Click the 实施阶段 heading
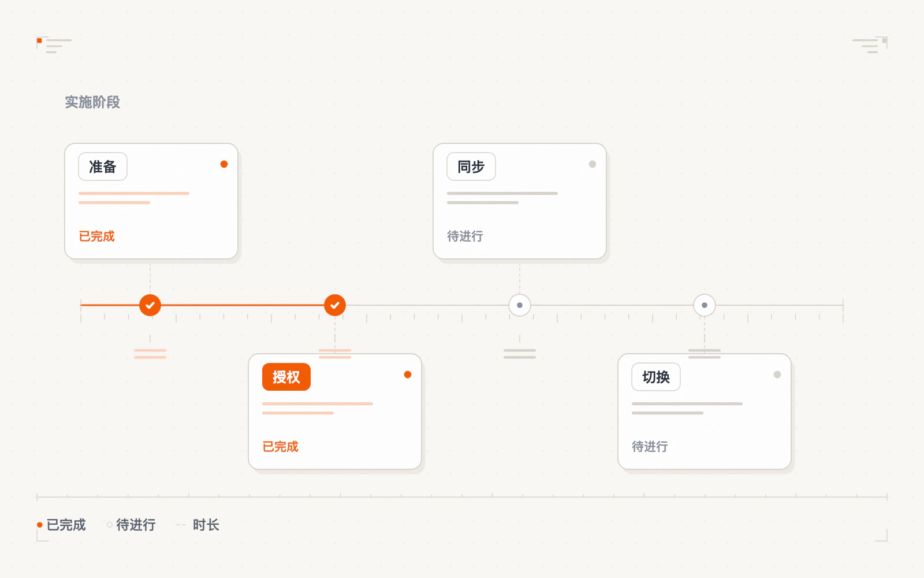 (x=92, y=102)
